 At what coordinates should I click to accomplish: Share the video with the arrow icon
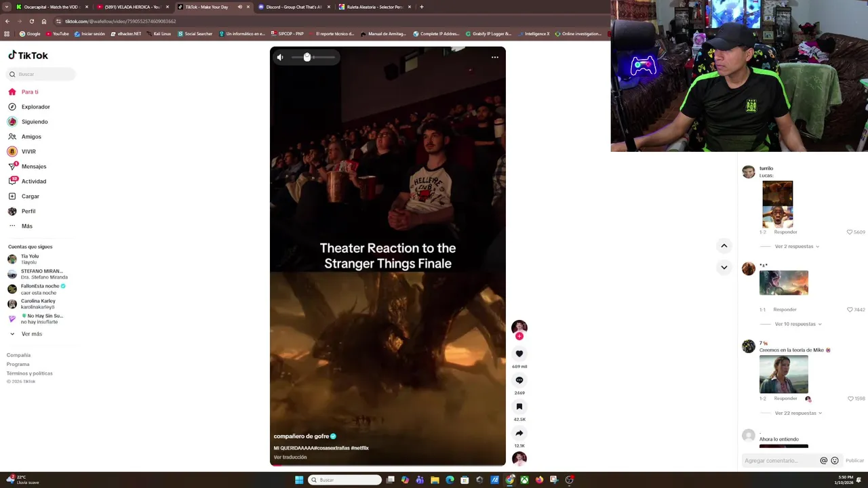click(519, 433)
